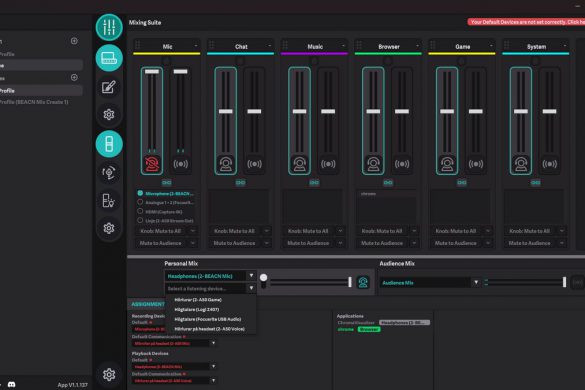Select the Microphone (2-BEACN) radio option

pos(140,193)
